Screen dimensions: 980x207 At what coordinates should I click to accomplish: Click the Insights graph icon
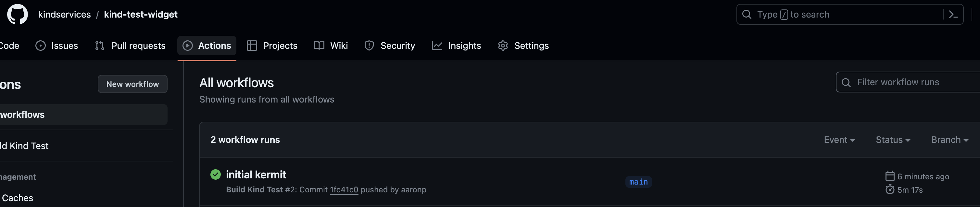[437, 46]
